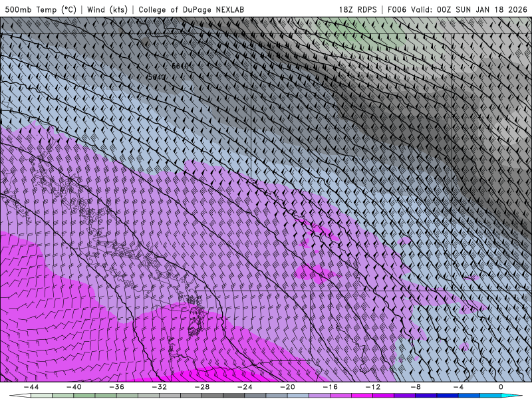Select the -12 temperature scale label
Viewport: 532px width, 399px height.
373,387
